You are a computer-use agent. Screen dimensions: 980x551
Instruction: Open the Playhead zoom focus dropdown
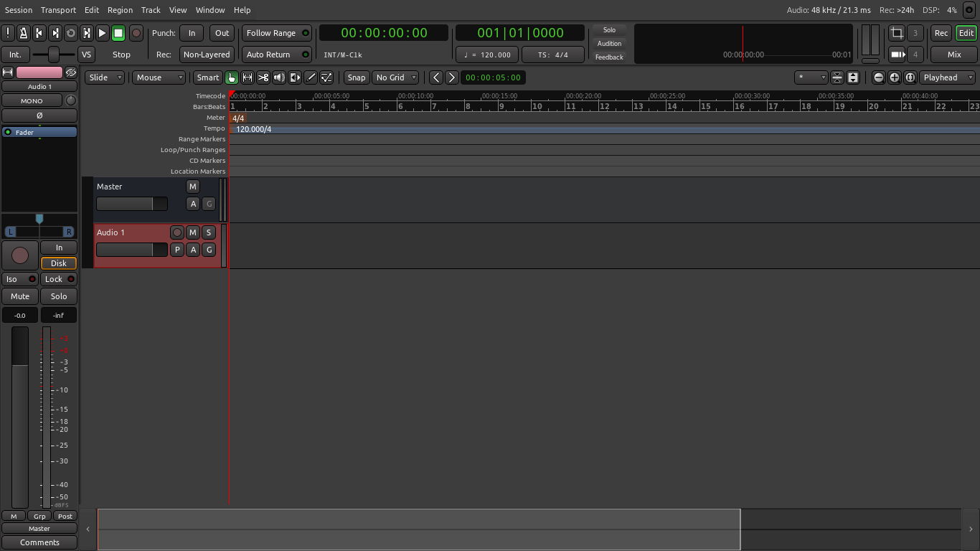click(x=948, y=77)
